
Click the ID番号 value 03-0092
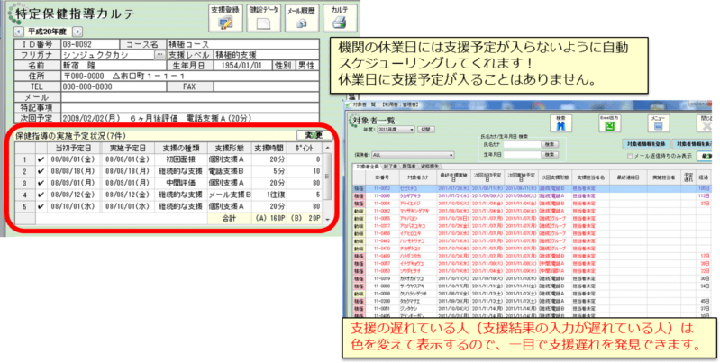tap(89, 45)
